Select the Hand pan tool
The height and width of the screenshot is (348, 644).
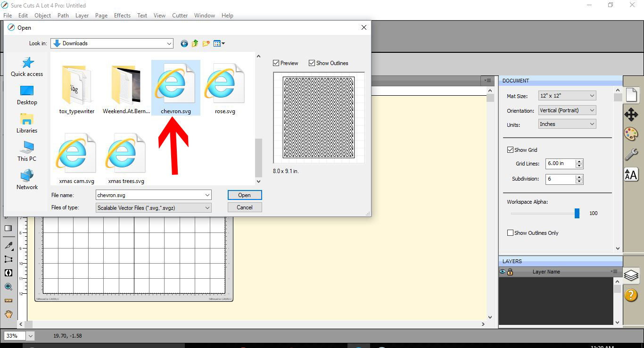pos(8,314)
